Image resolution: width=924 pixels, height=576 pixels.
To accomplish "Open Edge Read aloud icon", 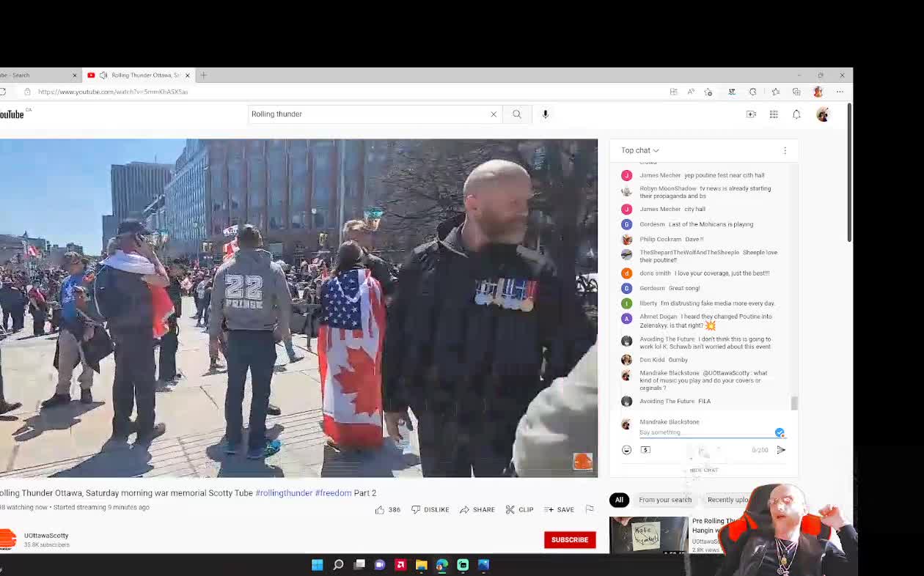I will tap(691, 92).
